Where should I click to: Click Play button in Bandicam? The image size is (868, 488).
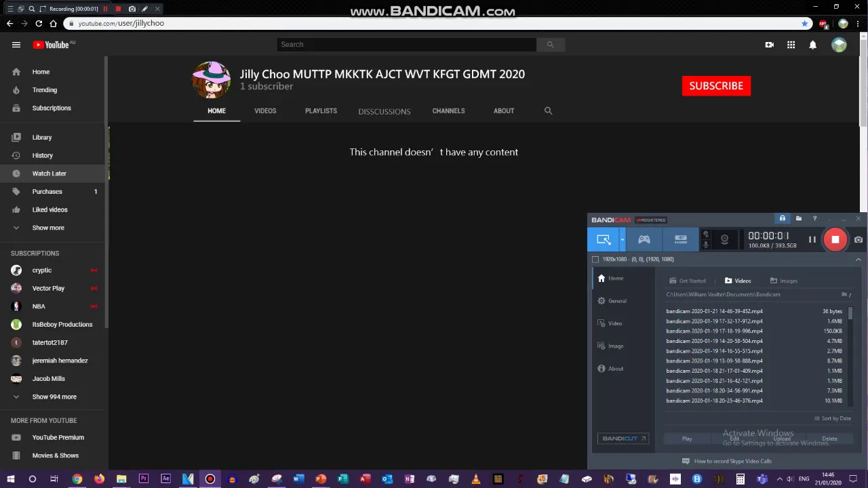click(x=687, y=439)
